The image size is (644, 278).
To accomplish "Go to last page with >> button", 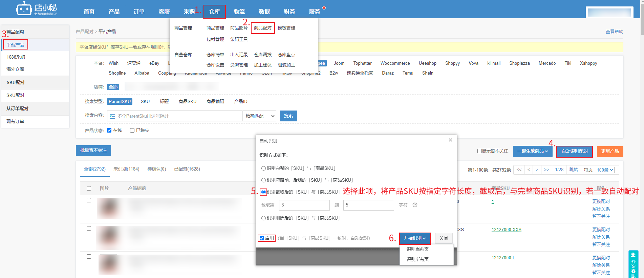I will 546,170.
